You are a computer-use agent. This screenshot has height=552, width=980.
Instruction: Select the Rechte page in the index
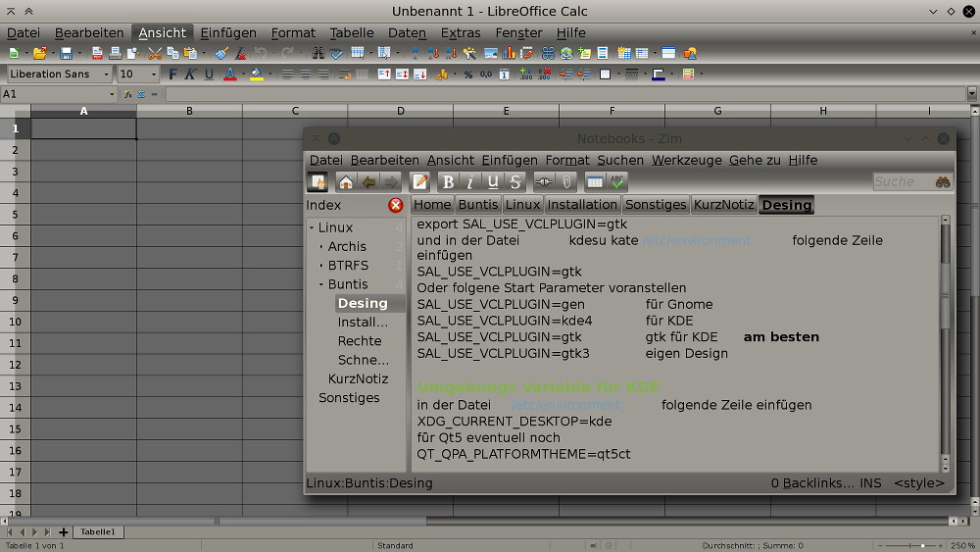360,340
